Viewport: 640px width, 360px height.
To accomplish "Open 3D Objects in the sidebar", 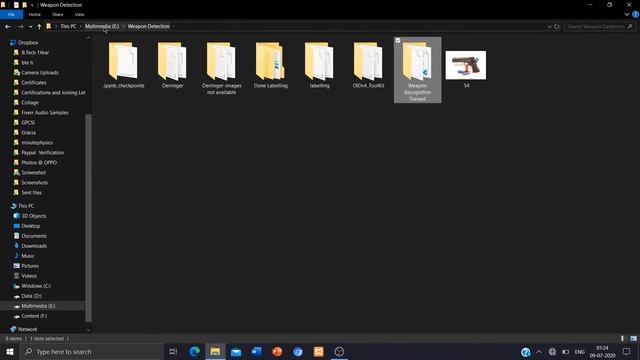I will [33, 216].
